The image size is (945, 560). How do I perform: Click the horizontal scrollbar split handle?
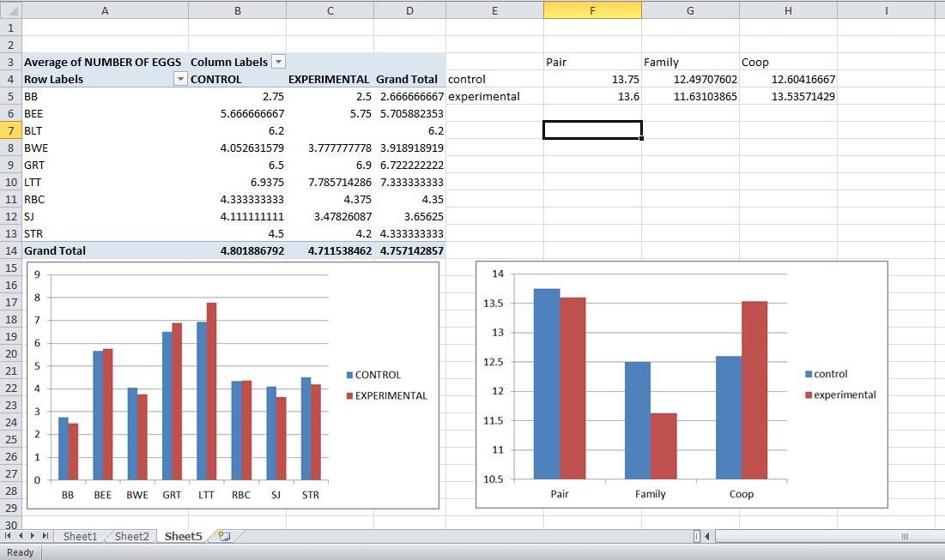[697, 536]
